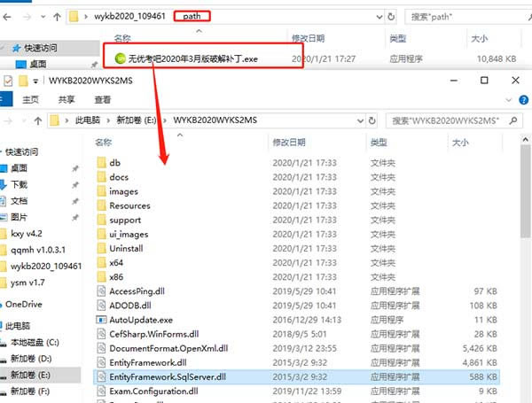Select 图片 in sidebar

19,217
